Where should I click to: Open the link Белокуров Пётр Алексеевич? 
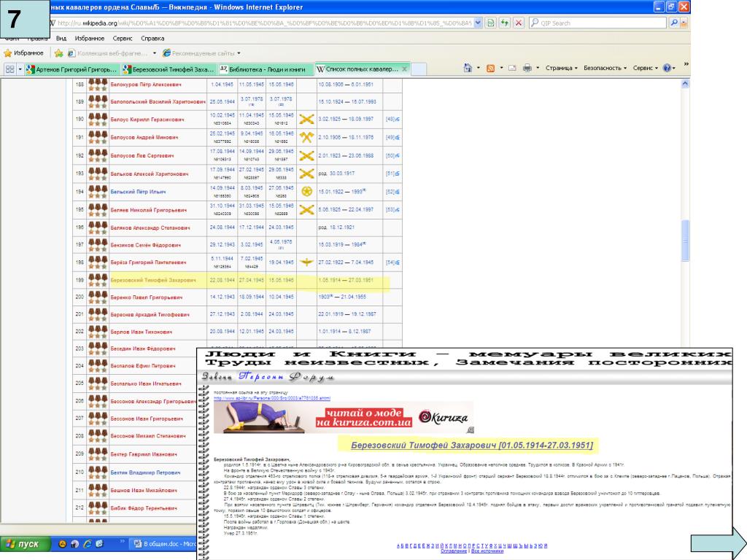(x=146, y=85)
